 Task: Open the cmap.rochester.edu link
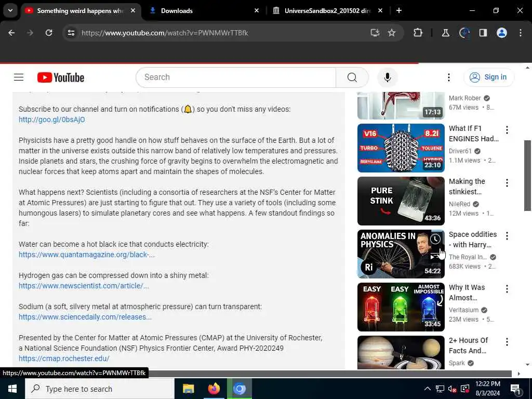tap(64, 358)
